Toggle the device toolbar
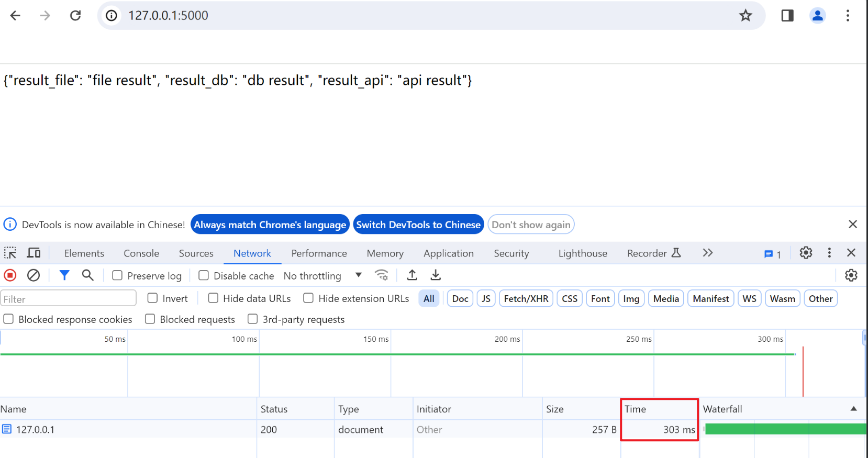Screen dimensions: 868x458 (34, 253)
